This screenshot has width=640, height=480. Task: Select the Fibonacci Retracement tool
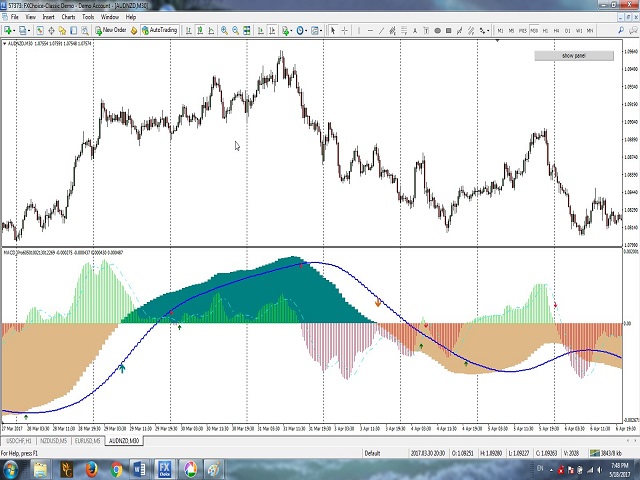pos(404,31)
